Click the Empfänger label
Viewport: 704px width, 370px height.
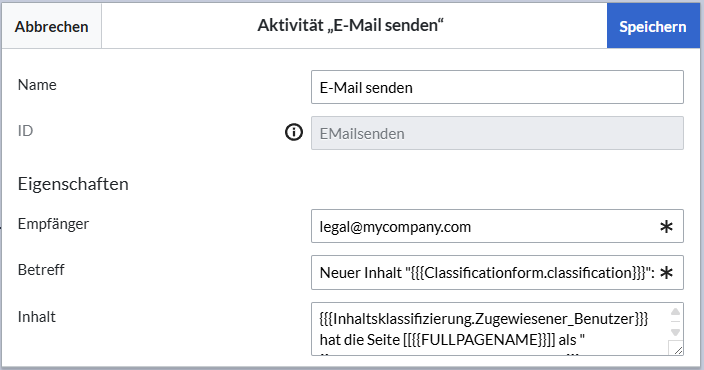(x=53, y=224)
